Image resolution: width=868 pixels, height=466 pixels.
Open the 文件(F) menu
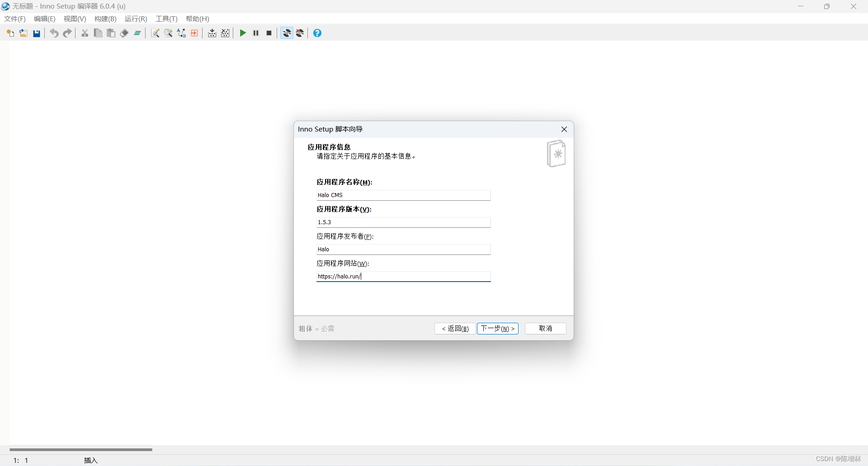click(x=15, y=19)
